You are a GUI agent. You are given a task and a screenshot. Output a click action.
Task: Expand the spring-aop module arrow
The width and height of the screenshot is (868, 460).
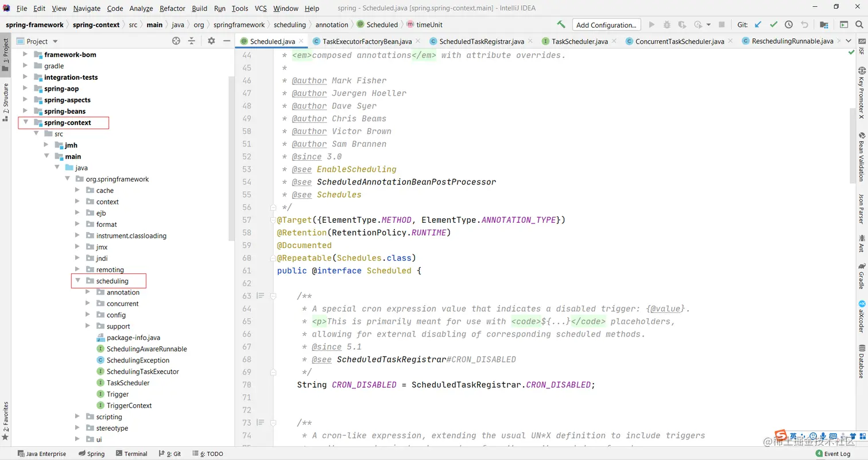click(25, 88)
